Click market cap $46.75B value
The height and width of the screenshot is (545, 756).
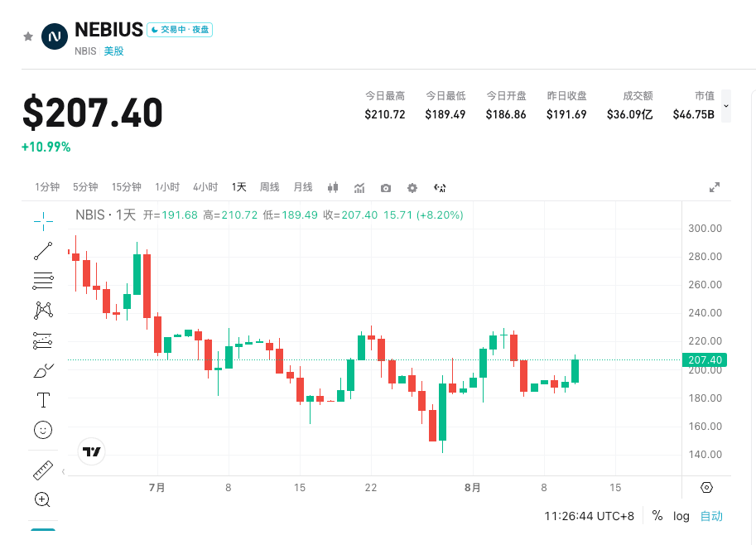click(x=694, y=115)
